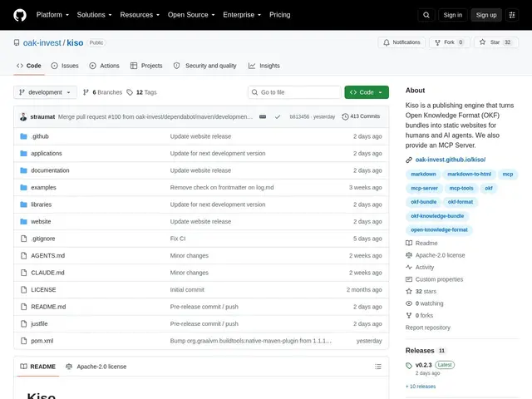532x399 pixels.
Task: Select the README tab in file viewer
Action: click(x=38, y=367)
